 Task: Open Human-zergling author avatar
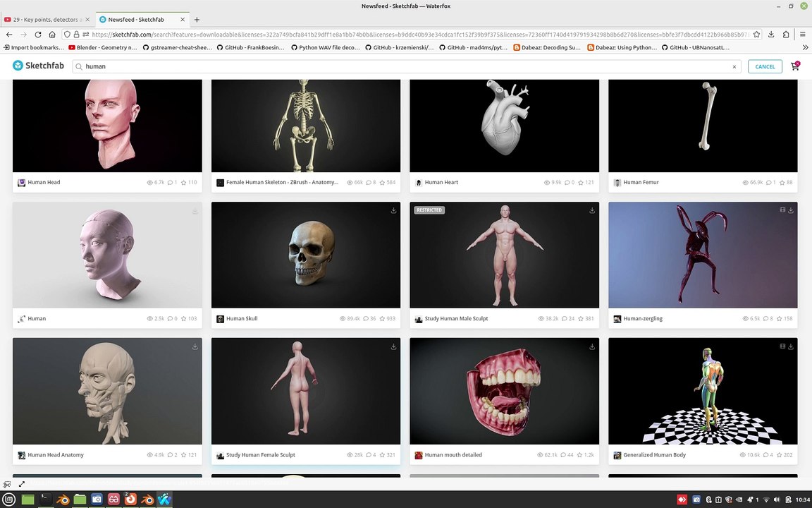(x=617, y=319)
